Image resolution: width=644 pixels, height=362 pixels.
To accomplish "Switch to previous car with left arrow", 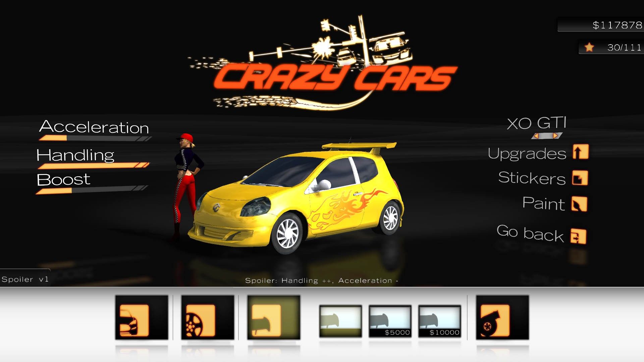I will [x=536, y=136].
